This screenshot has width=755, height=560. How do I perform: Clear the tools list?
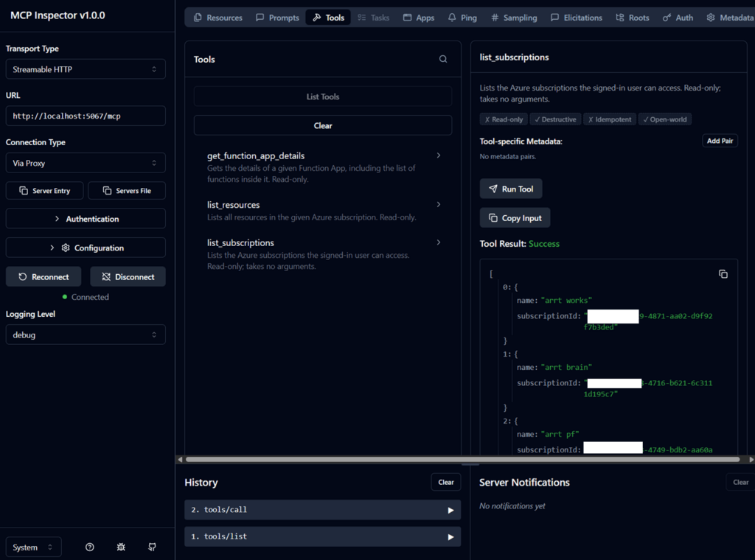pyautogui.click(x=323, y=125)
